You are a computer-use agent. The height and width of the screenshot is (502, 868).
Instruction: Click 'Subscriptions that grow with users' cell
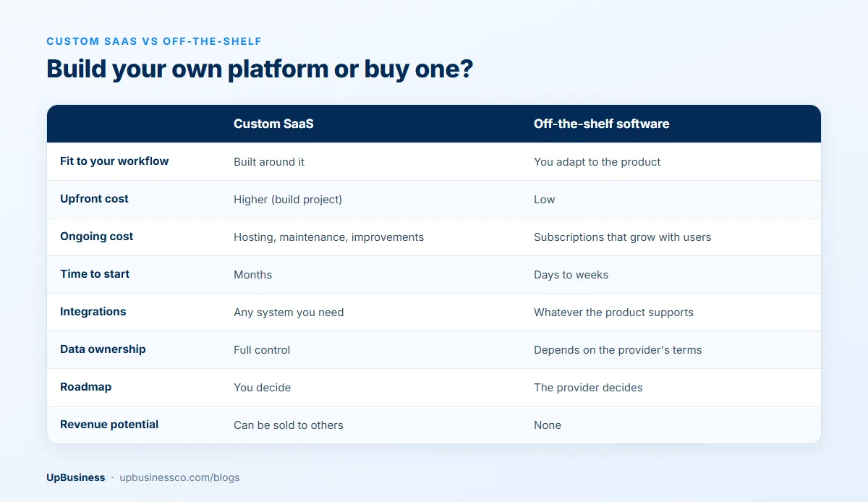pos(623,237)
